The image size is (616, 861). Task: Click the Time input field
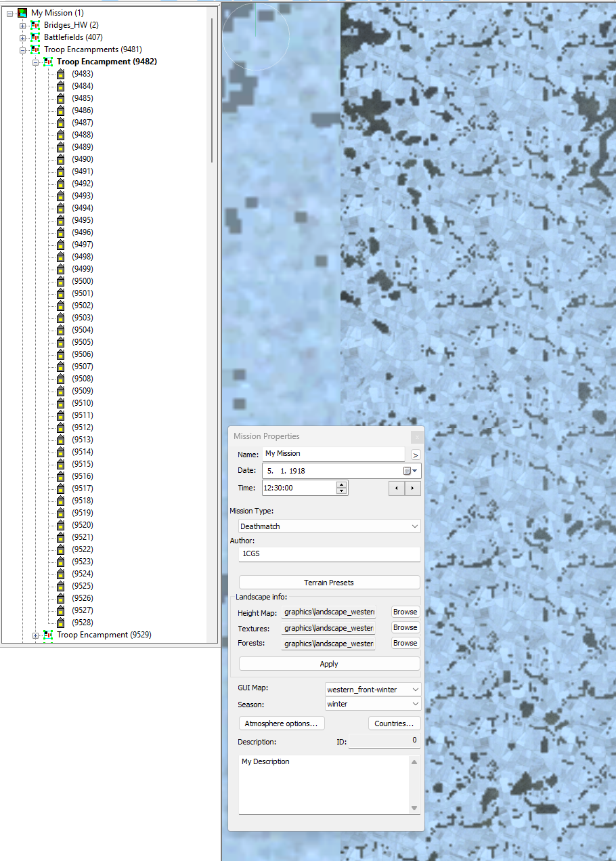pos(299,488)
